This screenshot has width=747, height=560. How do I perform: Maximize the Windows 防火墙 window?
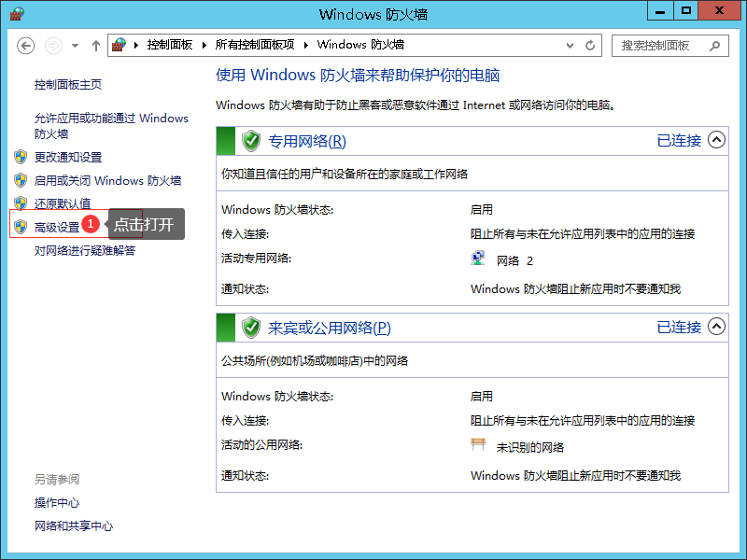pyautogui.click(x=686, y=10)
